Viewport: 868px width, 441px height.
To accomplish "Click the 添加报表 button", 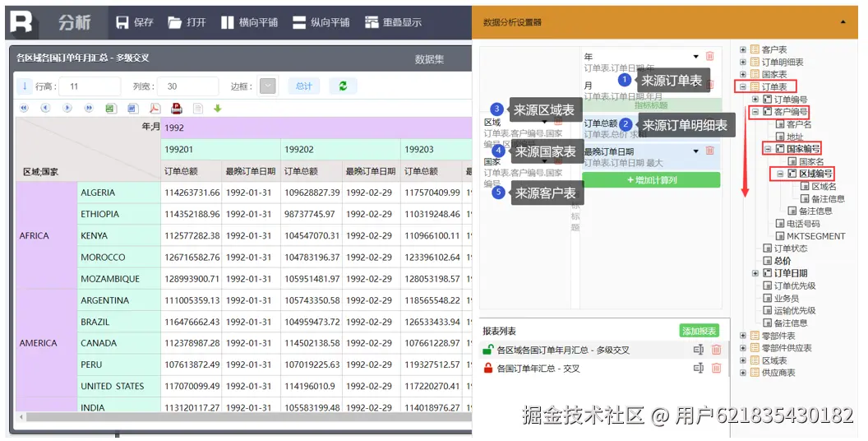I will [x=699, y=331].
